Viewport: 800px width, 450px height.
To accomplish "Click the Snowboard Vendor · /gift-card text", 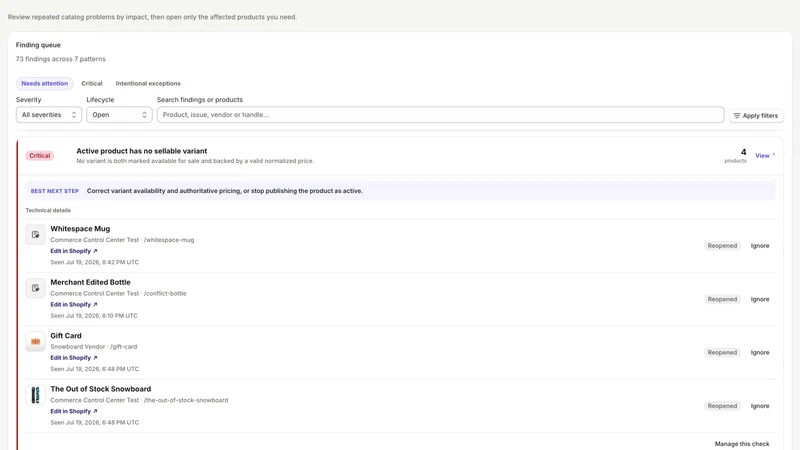I will point(94,346).
